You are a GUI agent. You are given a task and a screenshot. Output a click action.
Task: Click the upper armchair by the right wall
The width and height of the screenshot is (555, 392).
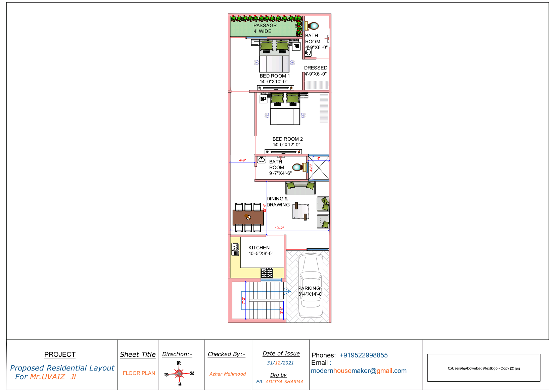pos(323,204)
